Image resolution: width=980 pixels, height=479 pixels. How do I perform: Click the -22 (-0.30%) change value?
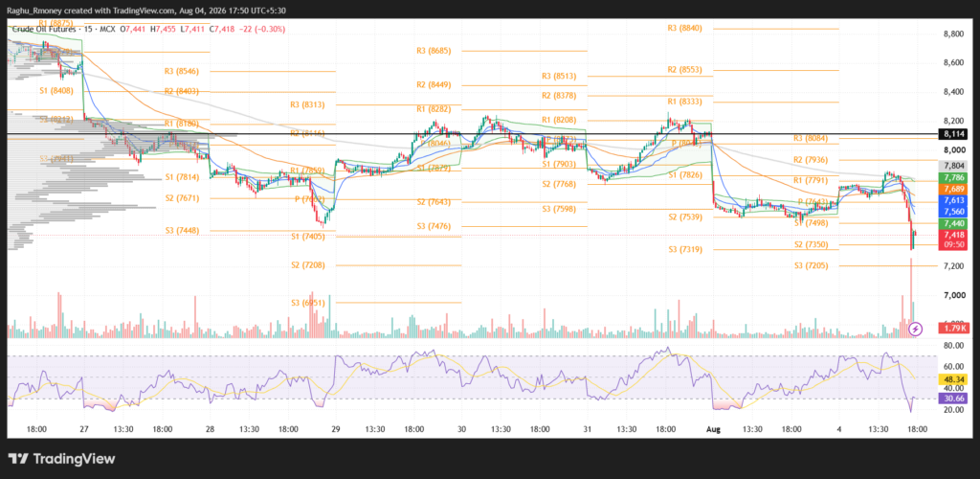[x=261, y=29]
